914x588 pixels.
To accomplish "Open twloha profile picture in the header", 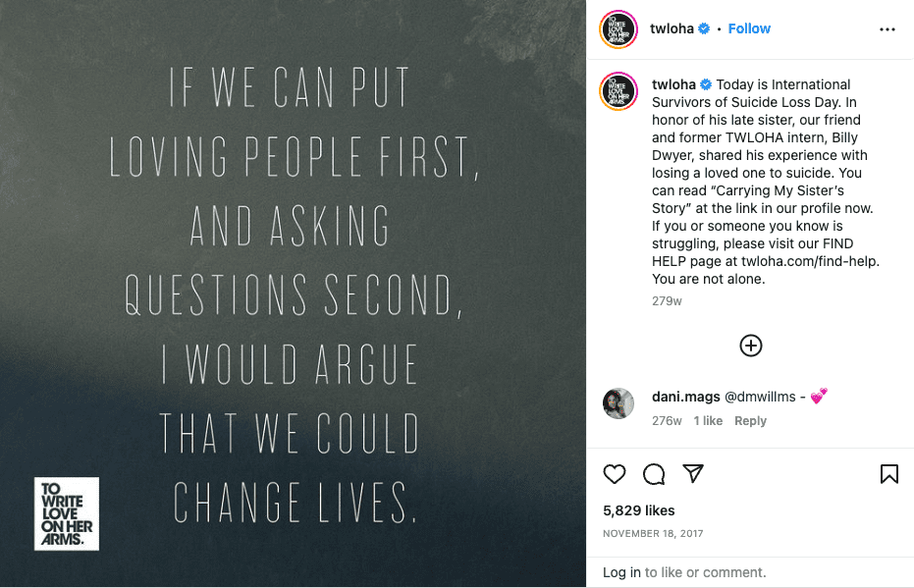I will (618, 28).
